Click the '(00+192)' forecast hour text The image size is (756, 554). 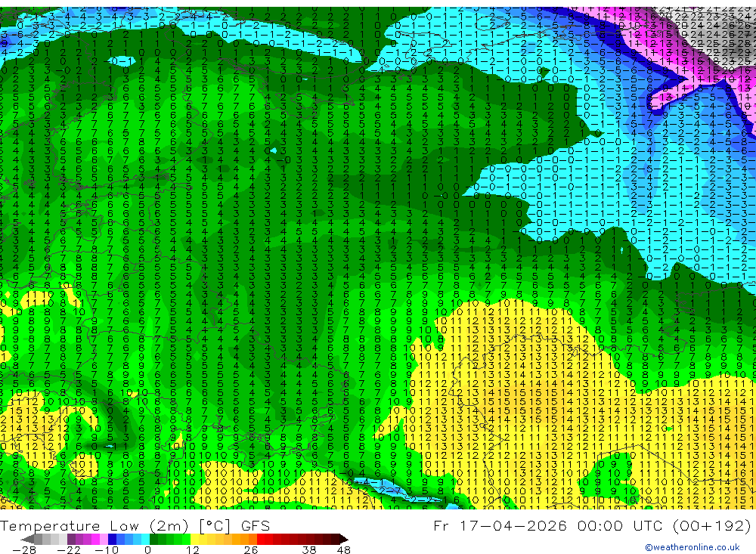pyautogui.click(x=711, y=525)
